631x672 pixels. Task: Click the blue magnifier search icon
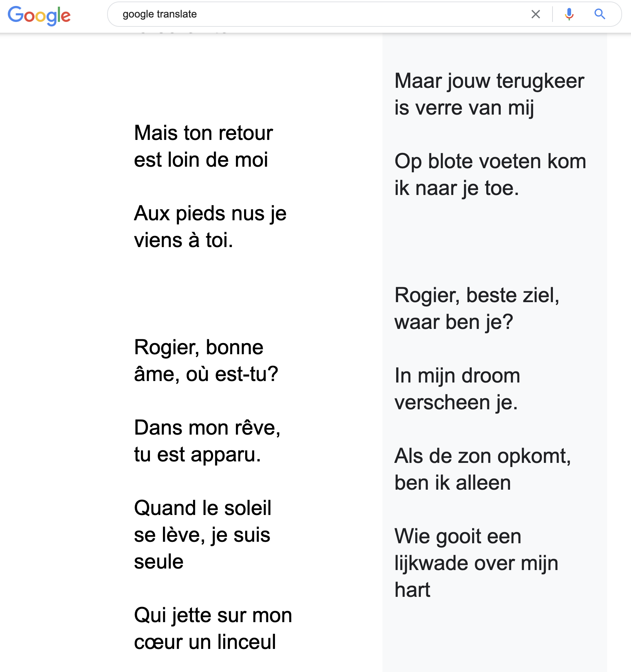point(599,15)
